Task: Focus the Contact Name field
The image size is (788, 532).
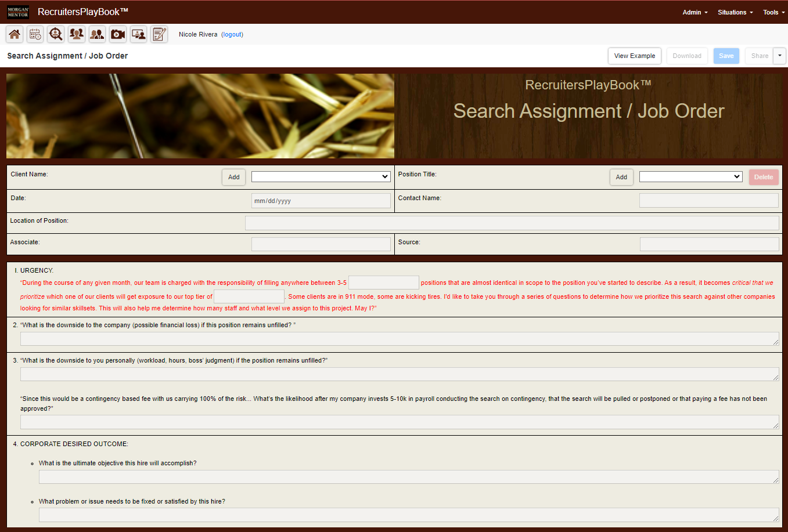Action: pos(709,200)
